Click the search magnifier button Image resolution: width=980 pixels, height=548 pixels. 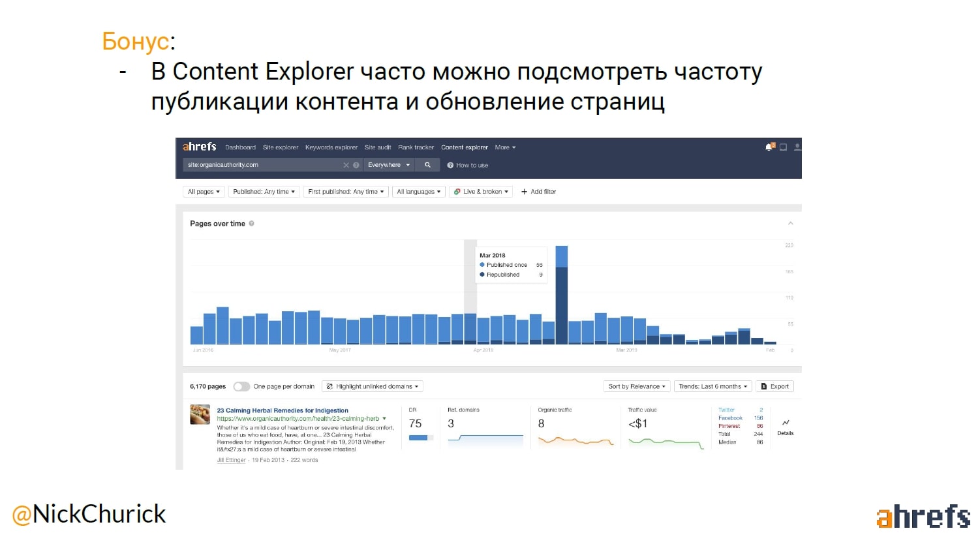coord(427,165)
